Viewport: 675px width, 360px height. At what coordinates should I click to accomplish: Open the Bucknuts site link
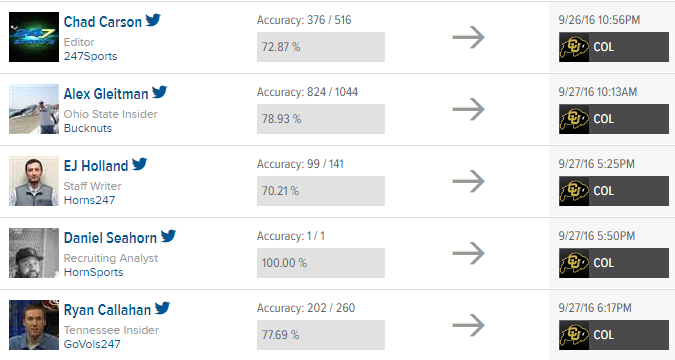88,128
